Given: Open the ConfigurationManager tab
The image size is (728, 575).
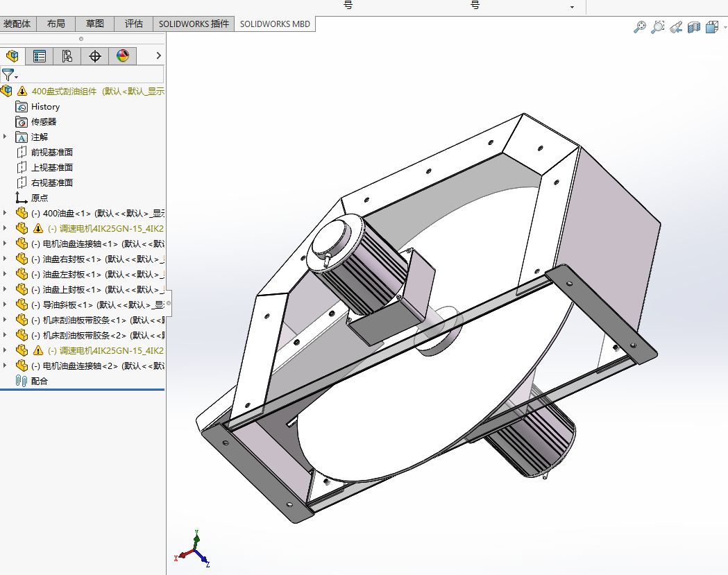Looking at the screenshot, I should (x=67, y=56).
